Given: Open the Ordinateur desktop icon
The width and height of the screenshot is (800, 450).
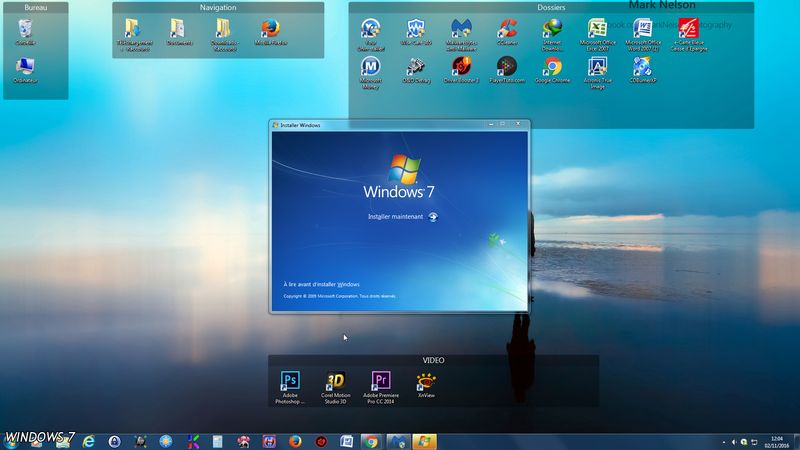Looking at the screenshot, I should [x=24, y=67].
